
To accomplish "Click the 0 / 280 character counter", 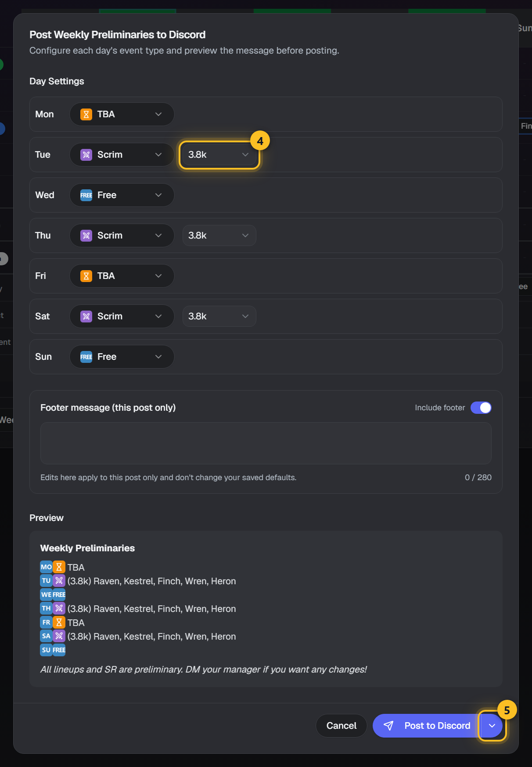I will pyautogui.click(x=478, y=478).
